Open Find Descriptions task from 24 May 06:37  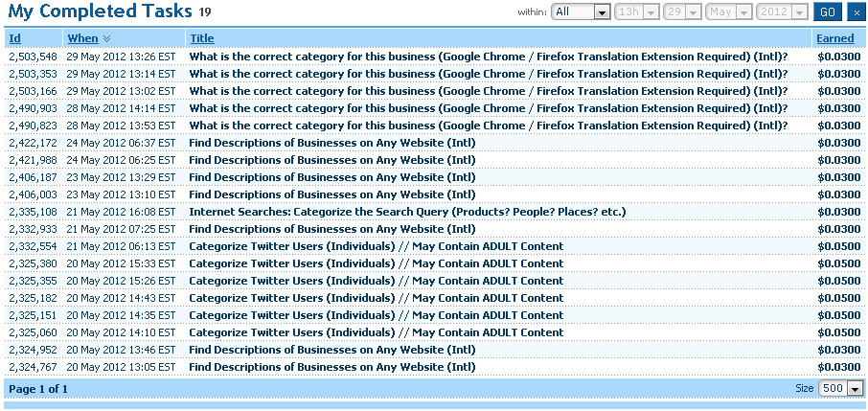[x=332, y=143]
